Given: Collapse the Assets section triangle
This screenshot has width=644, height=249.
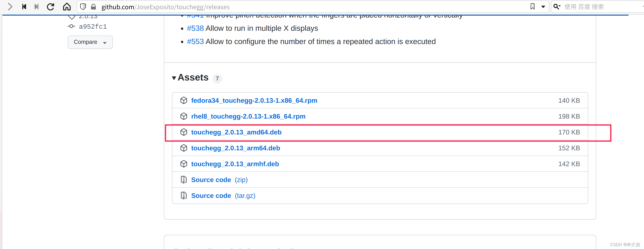Looking at the screenshot, I should 174,78.
